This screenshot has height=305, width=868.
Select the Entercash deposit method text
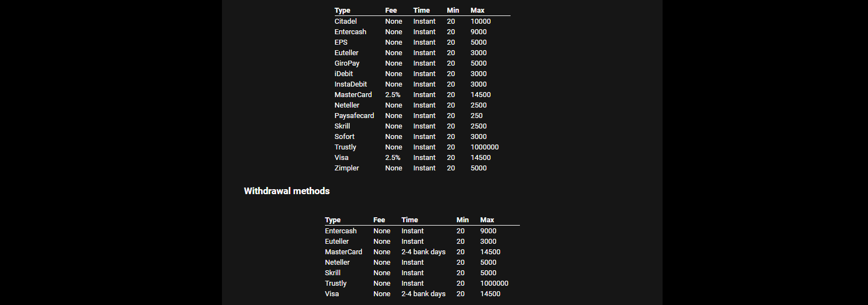[350, 32]
